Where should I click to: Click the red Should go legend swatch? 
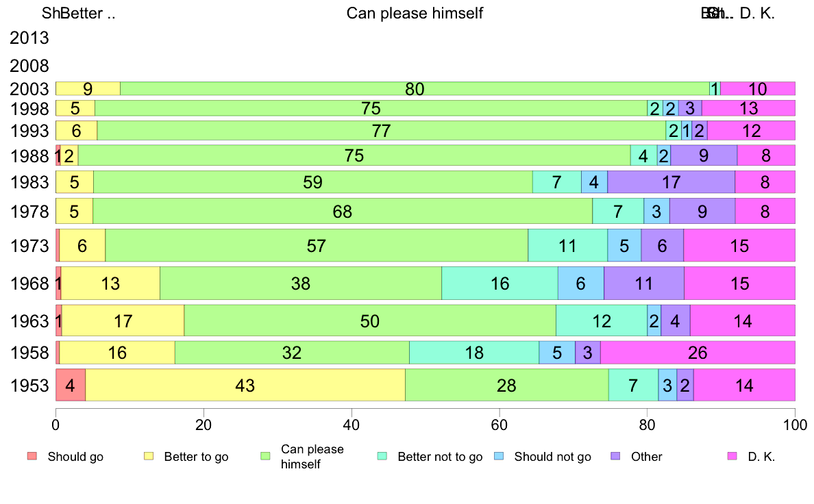tap(32, 456)
